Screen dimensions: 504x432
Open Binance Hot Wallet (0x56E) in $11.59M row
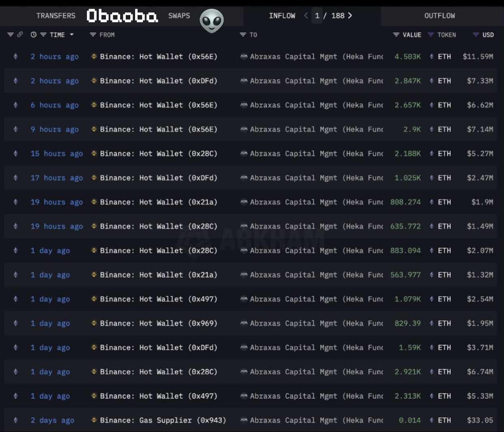click(x=159, y=56)
